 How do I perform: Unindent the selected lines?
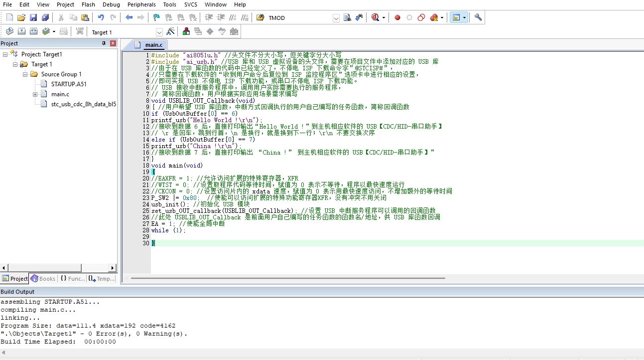click(x=221, y=17)
